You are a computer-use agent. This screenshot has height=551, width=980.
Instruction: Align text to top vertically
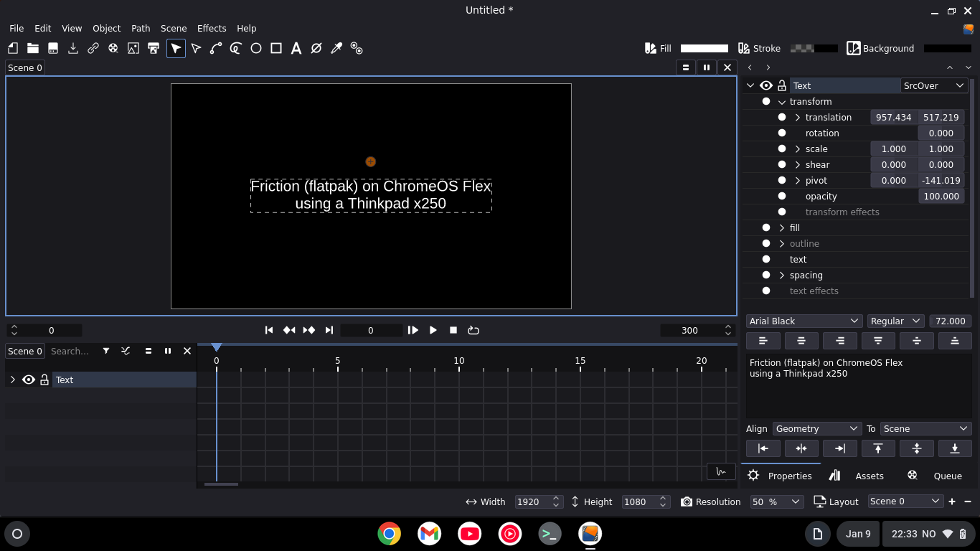(878, 341)
